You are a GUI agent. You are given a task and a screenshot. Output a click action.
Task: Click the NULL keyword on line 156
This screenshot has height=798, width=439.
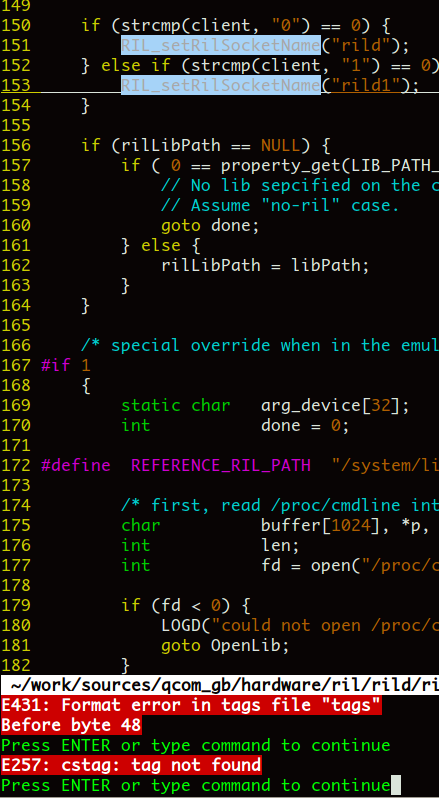coord(281,146)
